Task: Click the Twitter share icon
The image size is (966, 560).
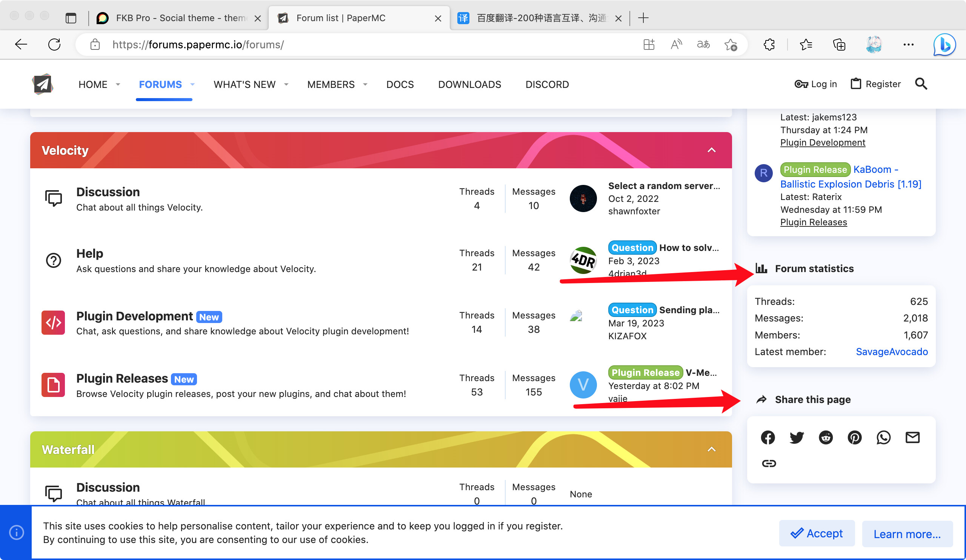Action: click(x=797, y=437)
